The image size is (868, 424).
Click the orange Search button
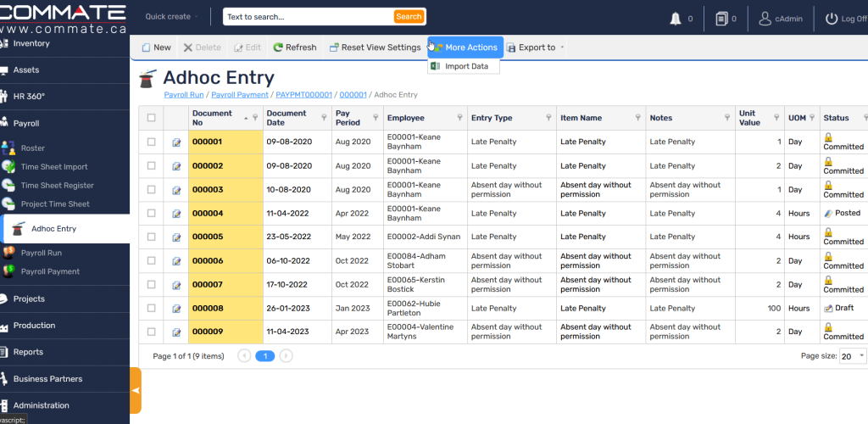pyautogui.click(x=409, y=17)
